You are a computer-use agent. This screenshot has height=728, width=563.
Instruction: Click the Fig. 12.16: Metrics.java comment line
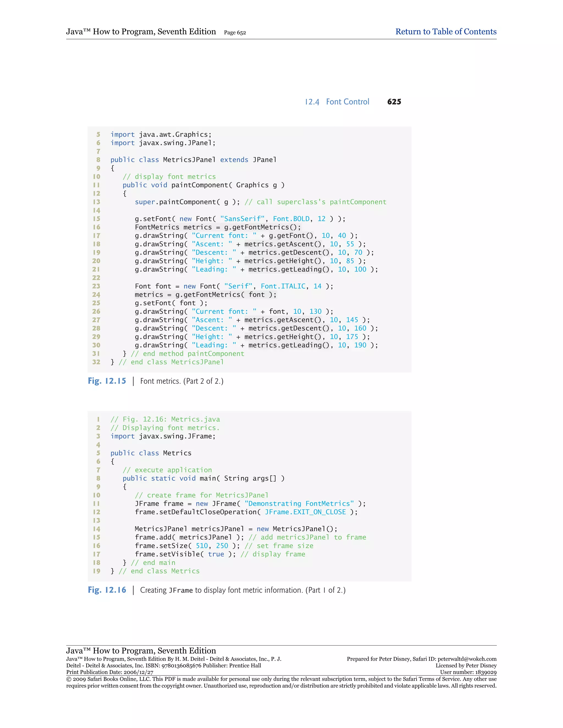click(165, 419)
